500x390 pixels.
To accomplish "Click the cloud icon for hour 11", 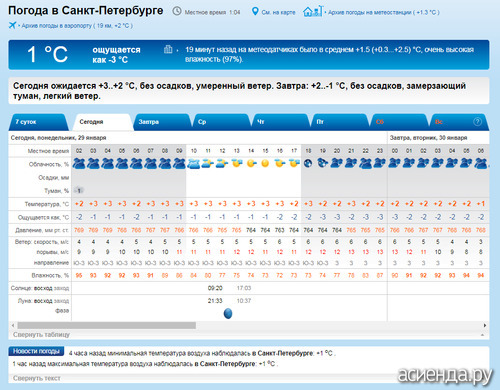I will point(208,163).
